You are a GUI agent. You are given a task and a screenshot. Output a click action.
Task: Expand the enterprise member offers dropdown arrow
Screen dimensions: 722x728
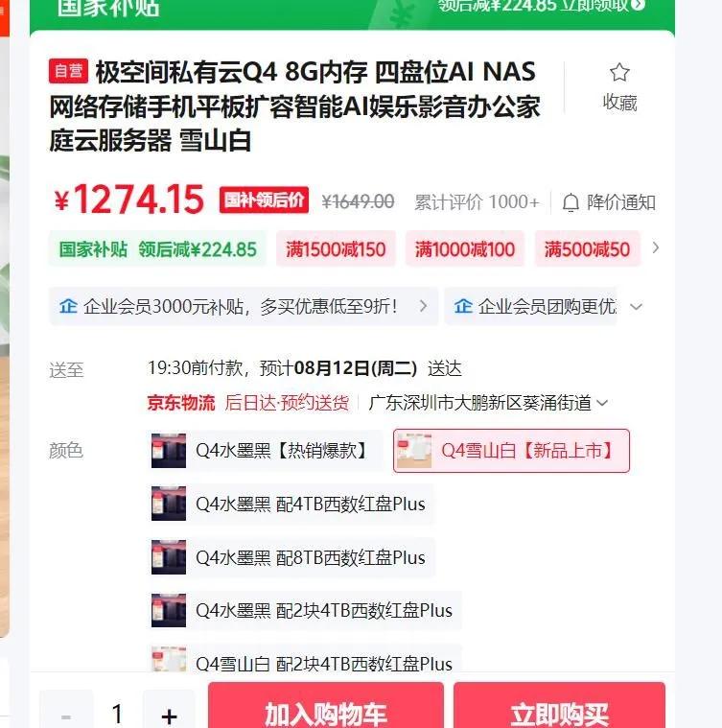tap(636, 307)
